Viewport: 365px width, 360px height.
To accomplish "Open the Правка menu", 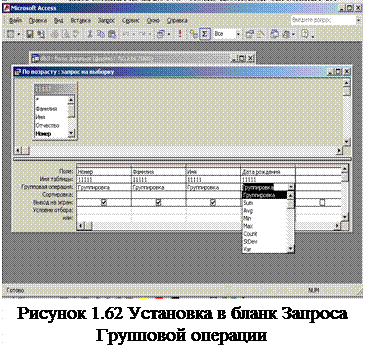I will tap(38, 20).
